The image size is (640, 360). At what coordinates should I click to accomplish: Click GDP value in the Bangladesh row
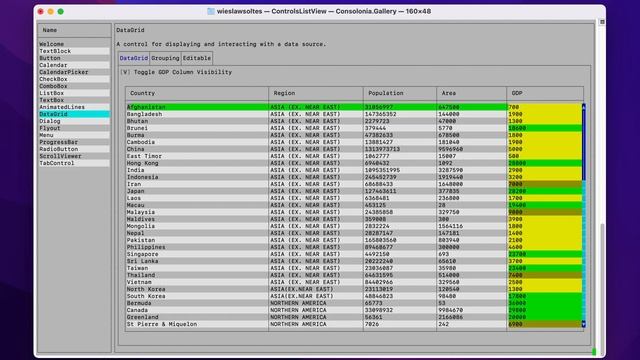coord(544,114)
